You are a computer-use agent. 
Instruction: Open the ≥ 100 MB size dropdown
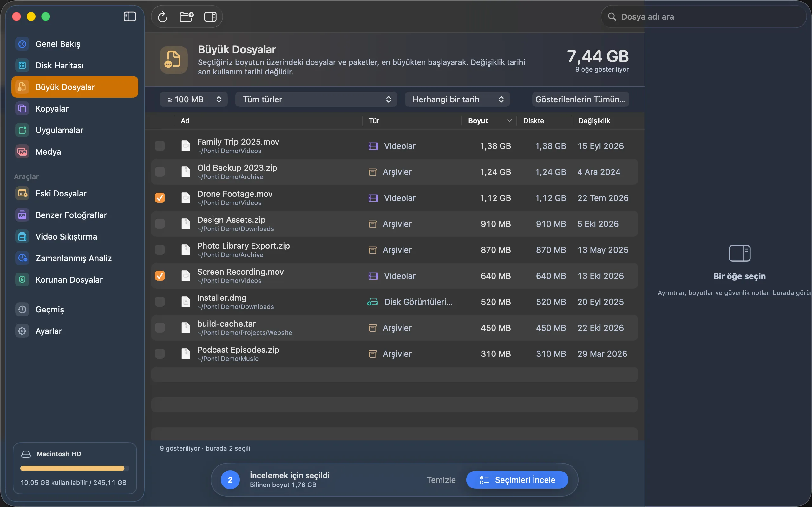tap(194, 99)
